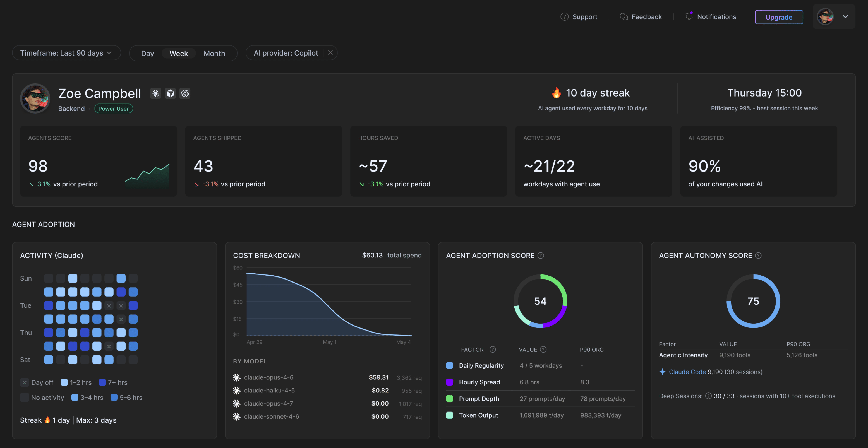The image size is (868, 448).
Task: Open the Agent Autonomy Score help icon
Action: [x=758, y=256]
